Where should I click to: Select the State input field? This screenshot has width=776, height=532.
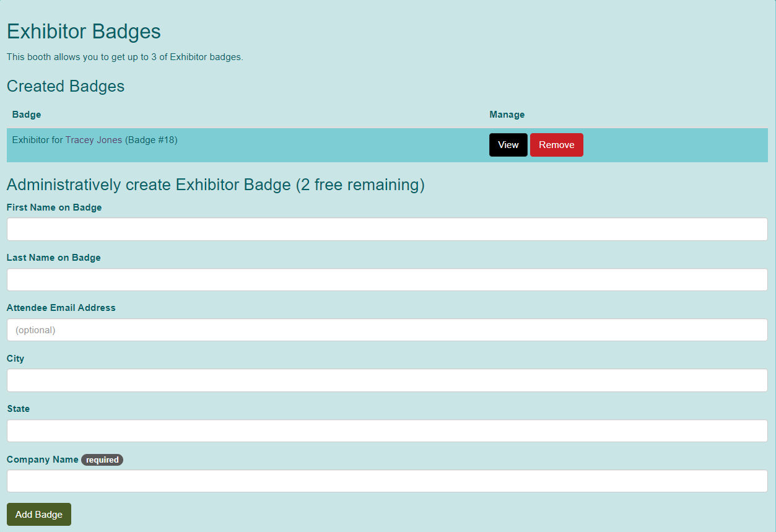[387, 430]
